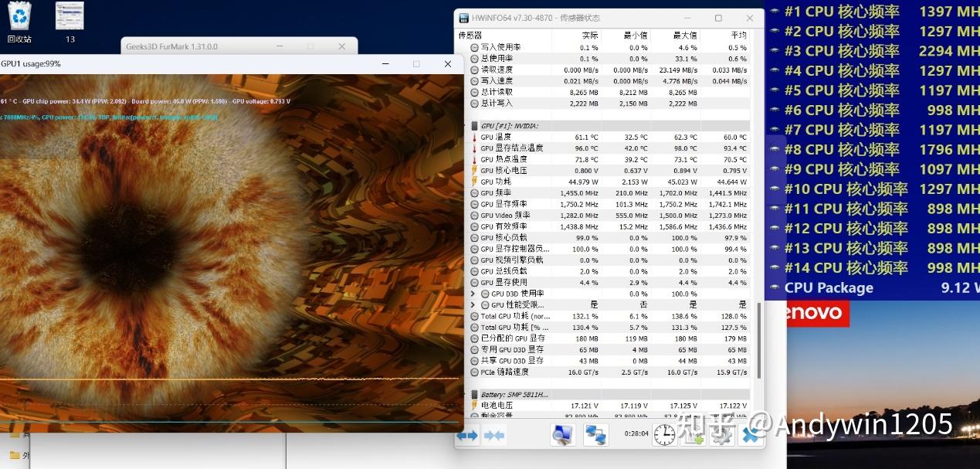Click the chip icon on the GPU [#1]: NVIDIA row

tap(475, 125)
